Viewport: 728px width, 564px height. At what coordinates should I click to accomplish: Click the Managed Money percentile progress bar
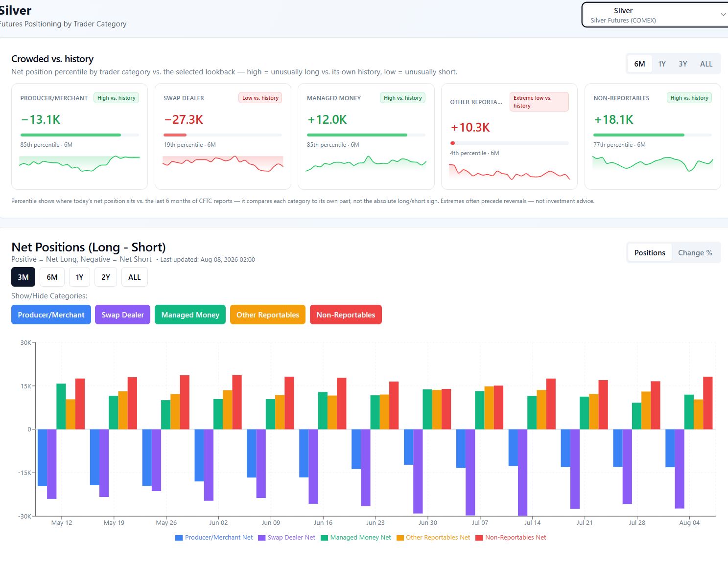point(366,135)
